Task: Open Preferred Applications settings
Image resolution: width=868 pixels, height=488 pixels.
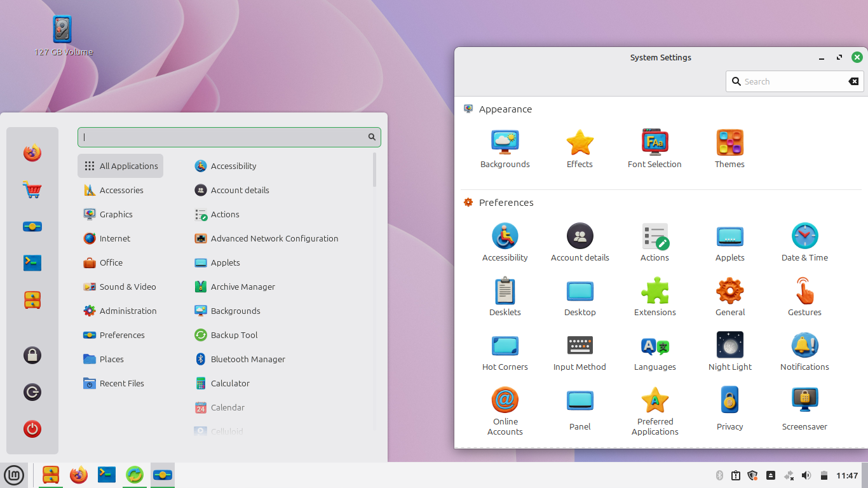Action: tap(654, 411)
